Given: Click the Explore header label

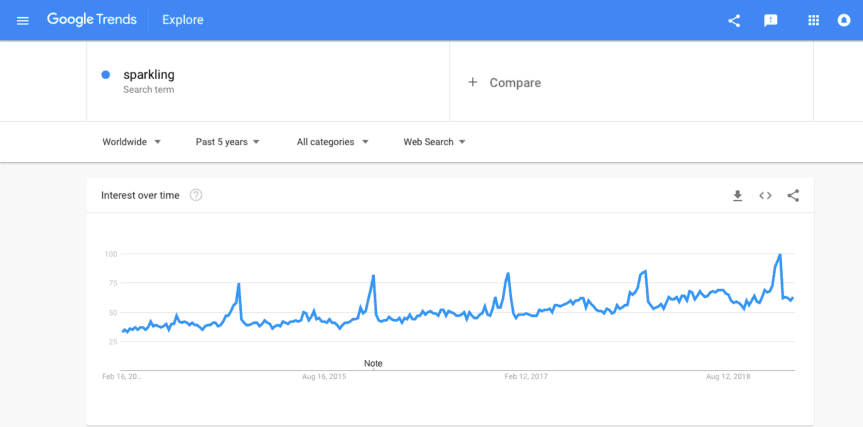Looking at the screenshot, I should pos(183,20).
